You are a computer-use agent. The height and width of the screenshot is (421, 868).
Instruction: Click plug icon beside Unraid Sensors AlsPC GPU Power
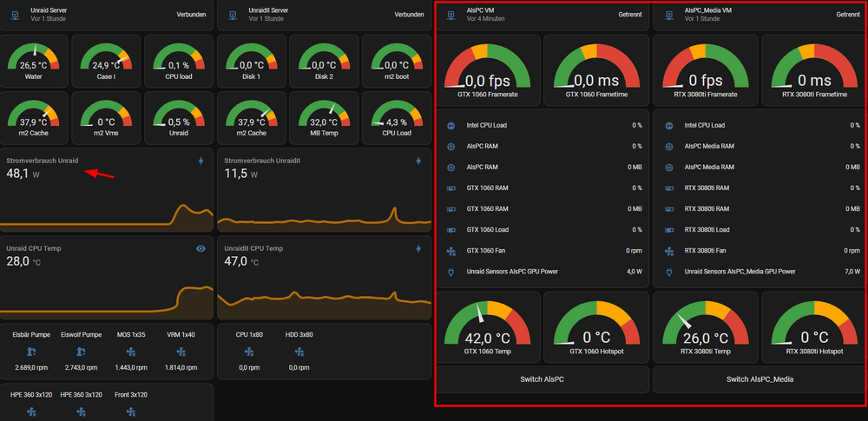(450, 272)
